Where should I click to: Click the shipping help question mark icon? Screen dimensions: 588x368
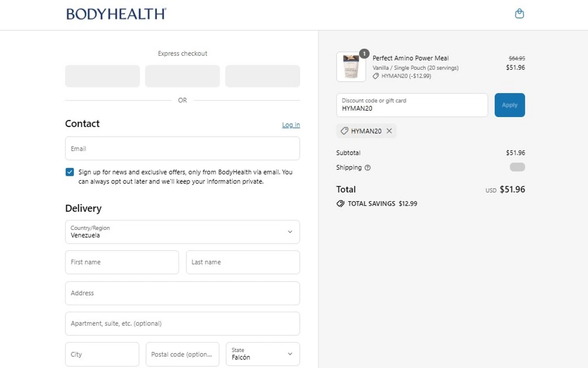[368, 168]
